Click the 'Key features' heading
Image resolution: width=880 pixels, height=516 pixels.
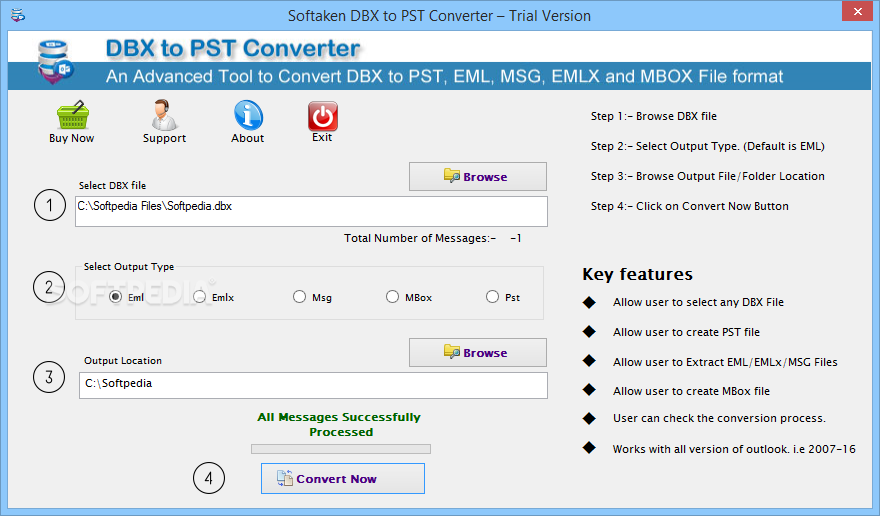click(638, 274)
